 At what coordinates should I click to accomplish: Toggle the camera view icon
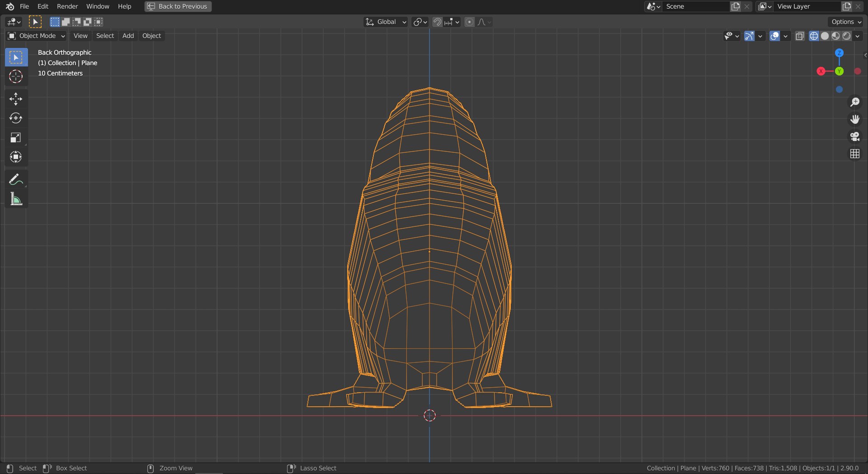click(854, 136)
